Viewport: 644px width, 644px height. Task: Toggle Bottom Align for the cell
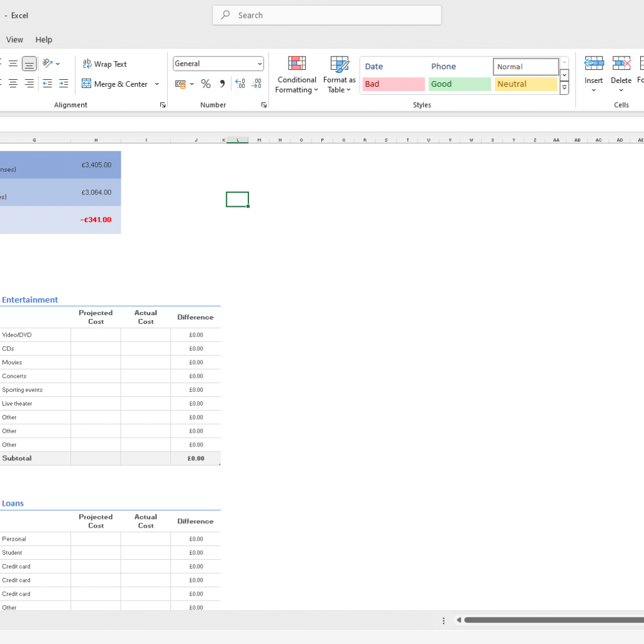29,64
